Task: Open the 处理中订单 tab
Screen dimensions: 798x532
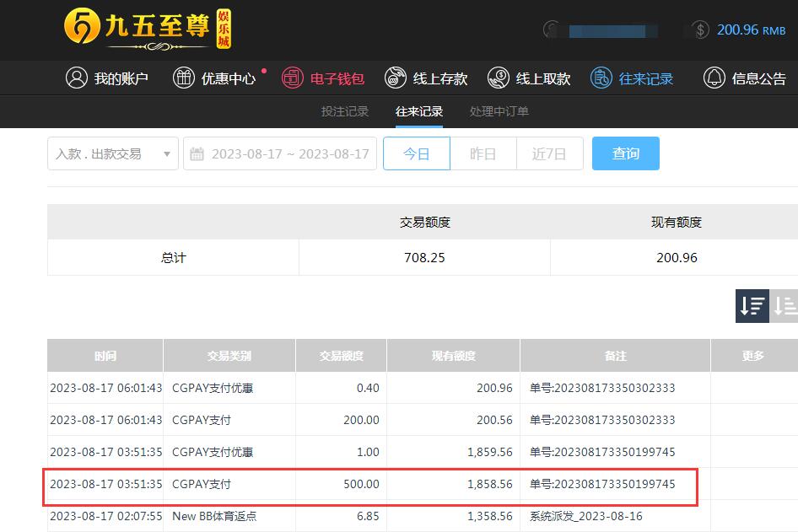Action: pyautogui.click(x=499, y=111)
